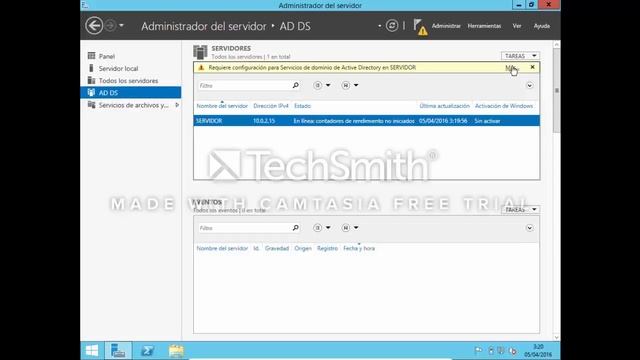Click the Eventos filter input field
Viewport: 640px width, 360px height.
pyautogui.click(x=244, y=228)
